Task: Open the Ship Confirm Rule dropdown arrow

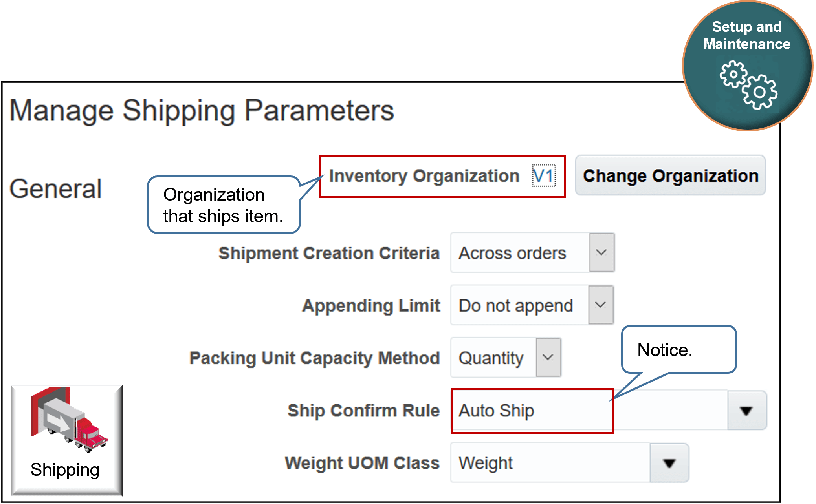Action: tap(746, 411)
